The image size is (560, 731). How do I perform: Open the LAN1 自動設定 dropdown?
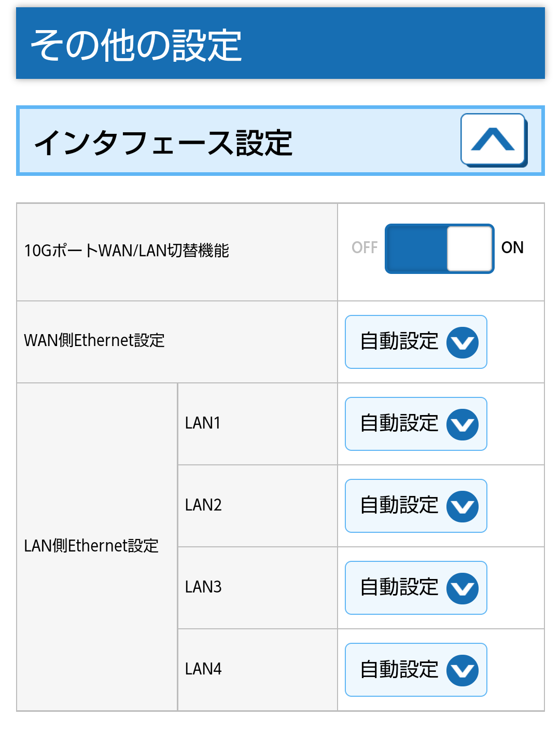(x=399, y=424)
